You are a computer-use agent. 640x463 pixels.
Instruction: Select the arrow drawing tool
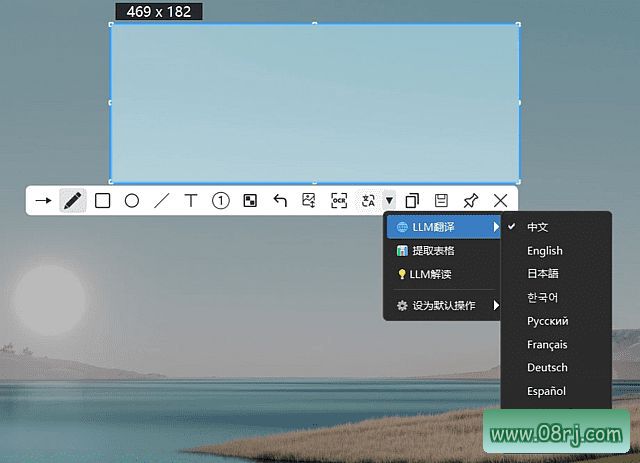coord(43,200)
